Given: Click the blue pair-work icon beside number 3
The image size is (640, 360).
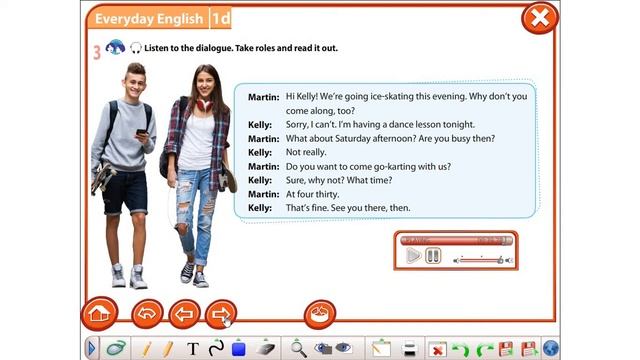Looking at the screenshot, I should 115,47.
